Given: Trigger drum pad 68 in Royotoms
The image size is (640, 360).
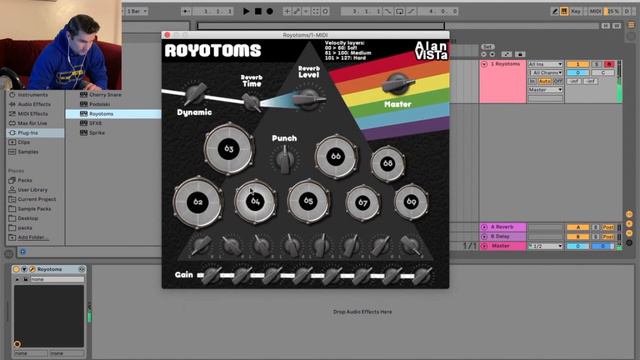Looking at the screenshot, I should (x=387, y=164).
